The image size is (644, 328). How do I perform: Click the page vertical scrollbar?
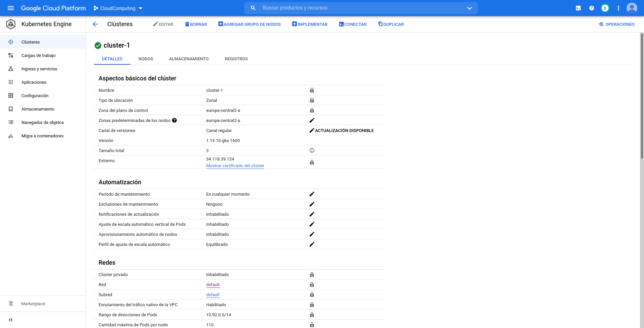pos(642,95)
